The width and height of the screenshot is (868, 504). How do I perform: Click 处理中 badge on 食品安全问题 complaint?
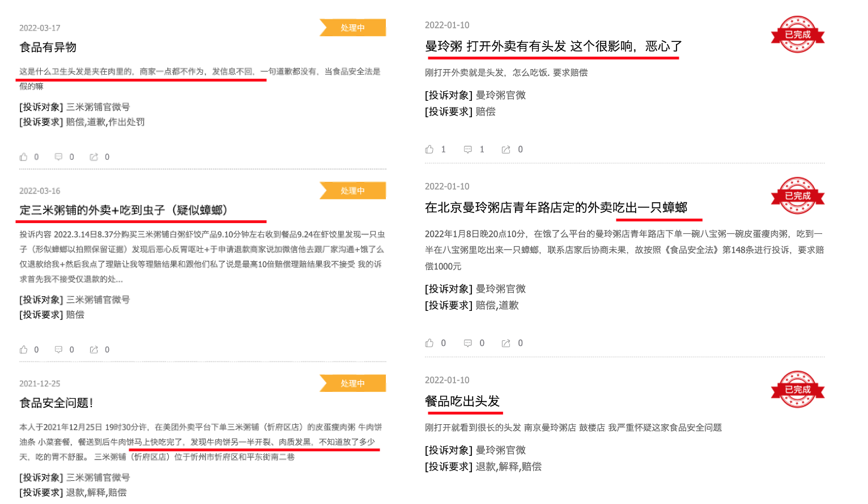point(353,383)
